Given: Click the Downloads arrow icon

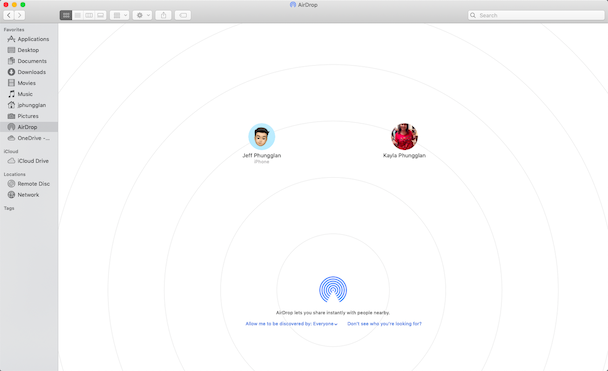Looking at the screenshot, I should point(11,72).
